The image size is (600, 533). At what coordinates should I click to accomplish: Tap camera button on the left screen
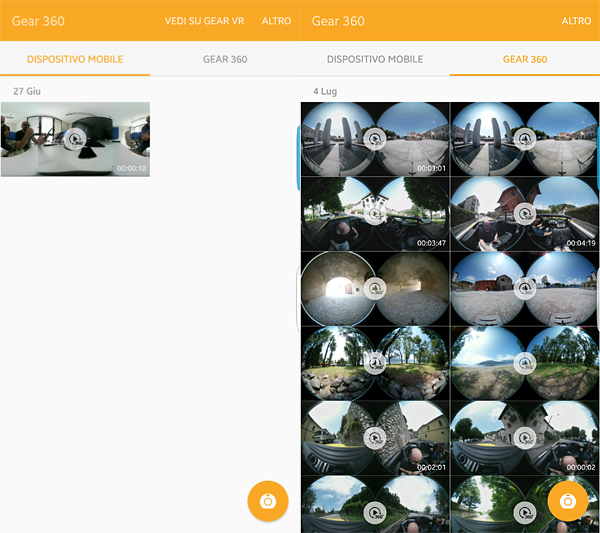[267, 501]
